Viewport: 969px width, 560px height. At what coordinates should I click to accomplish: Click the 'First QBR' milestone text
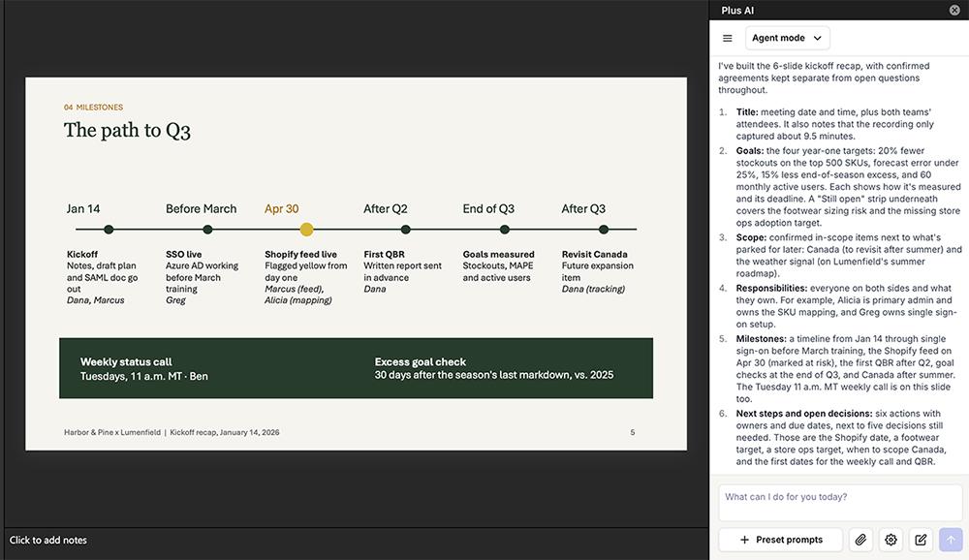coord(384,254)
